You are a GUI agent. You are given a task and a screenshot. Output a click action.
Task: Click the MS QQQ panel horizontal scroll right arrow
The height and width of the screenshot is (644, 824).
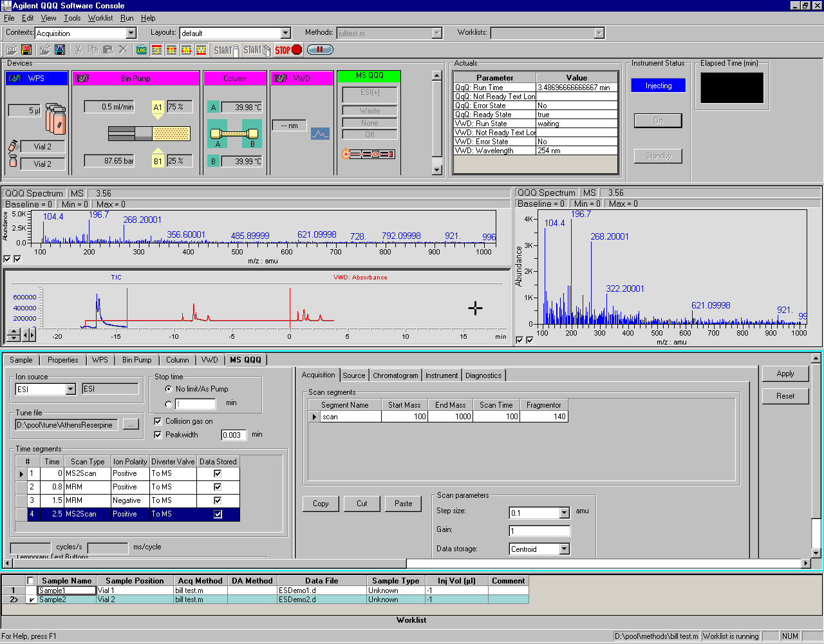805,563
